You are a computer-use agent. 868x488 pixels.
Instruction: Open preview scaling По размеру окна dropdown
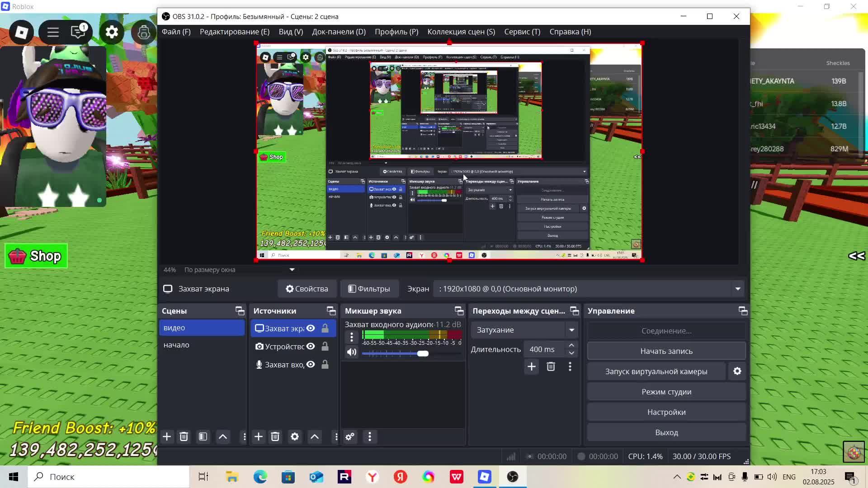point(292,270)
